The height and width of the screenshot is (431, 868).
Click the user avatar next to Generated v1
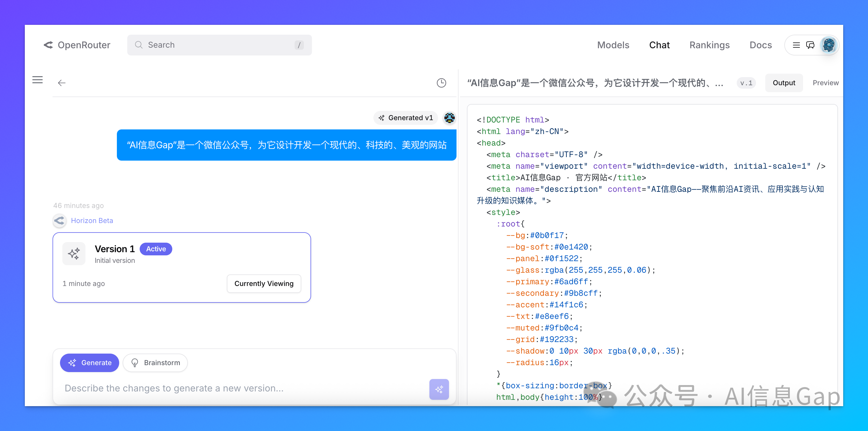[x=450, y=118]
